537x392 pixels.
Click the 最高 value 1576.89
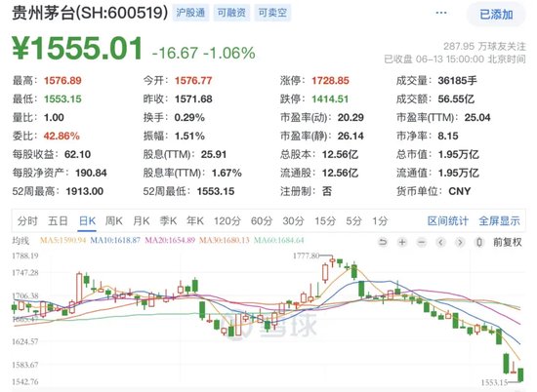(x=62, y=81)
